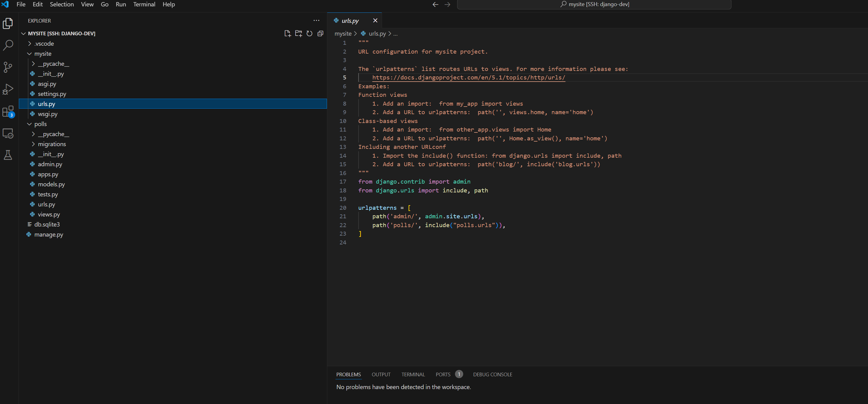Click the New File icon in Explorer
The height and width of the screenshot is (404, 868).
[287, 33]
